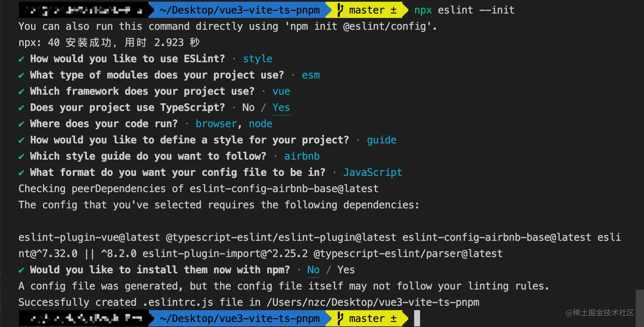Click the checkmark beside the modules type question
Image resolution: width=644 pixels, height=327 pixels.
pyautogui.click(x=22, y=75)
